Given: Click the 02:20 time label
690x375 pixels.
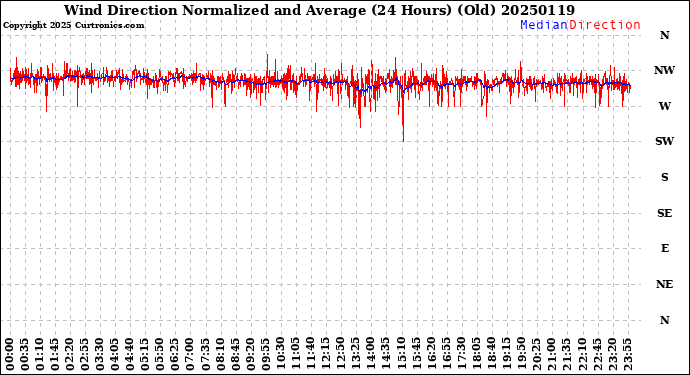Looking at the screenshot, I should pyautogui.click(x=70, y=354).
